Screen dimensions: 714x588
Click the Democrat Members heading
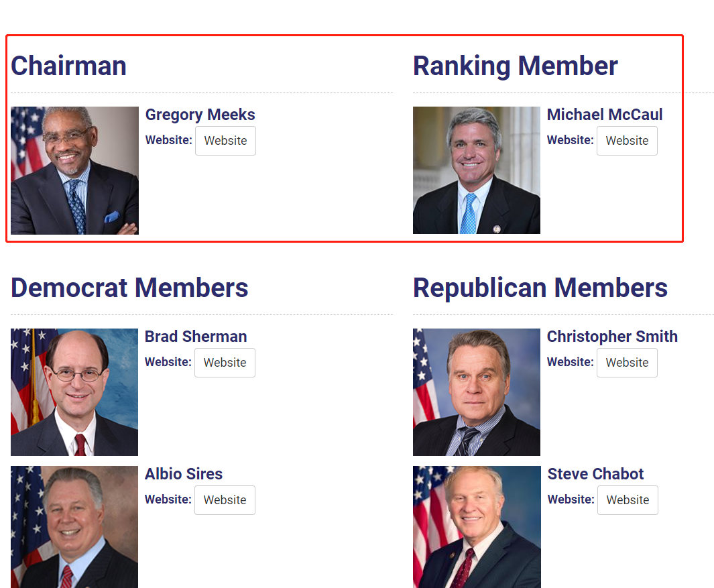[x=129, y=288]
